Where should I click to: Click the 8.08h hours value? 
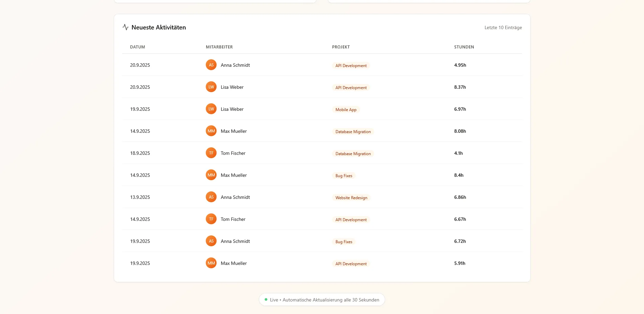(460, 131)
